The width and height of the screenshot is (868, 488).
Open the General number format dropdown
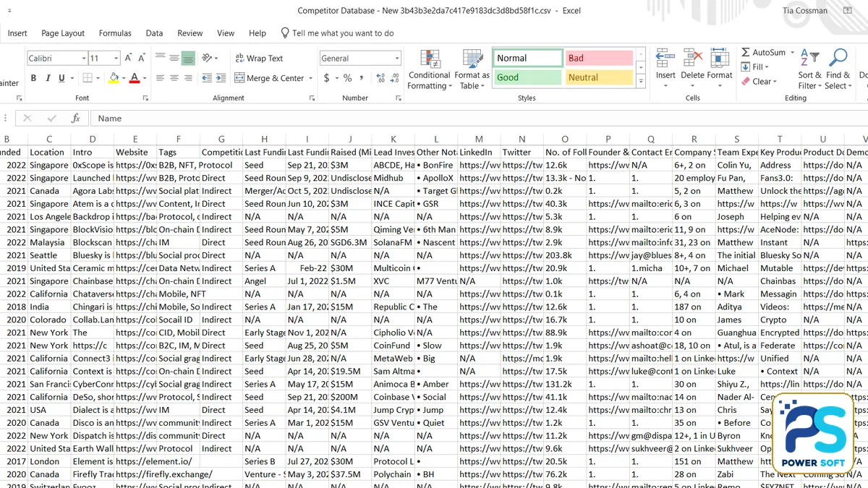pos(397,59)
